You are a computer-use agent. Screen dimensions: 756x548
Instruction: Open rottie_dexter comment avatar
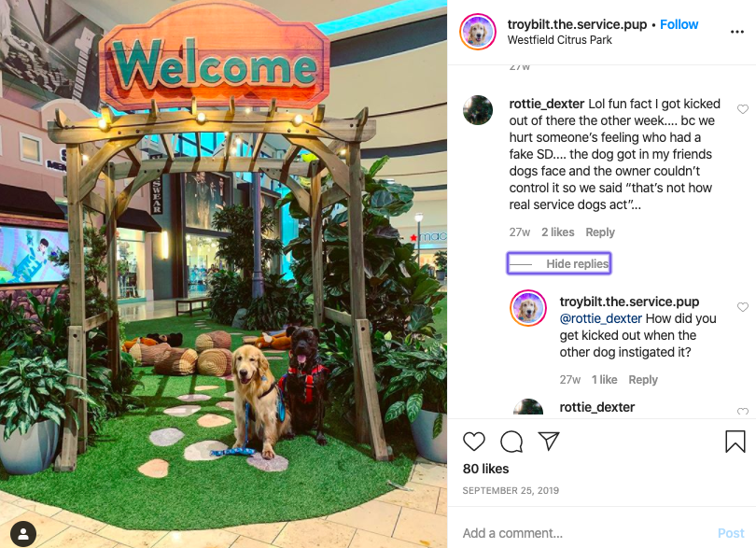coord(477,110)
